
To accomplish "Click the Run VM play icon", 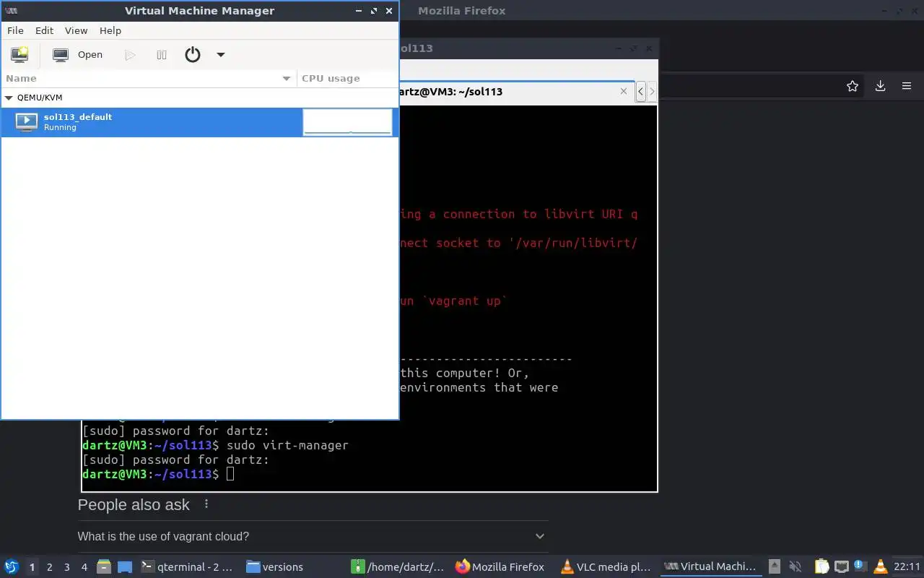I will coord(130,55).
